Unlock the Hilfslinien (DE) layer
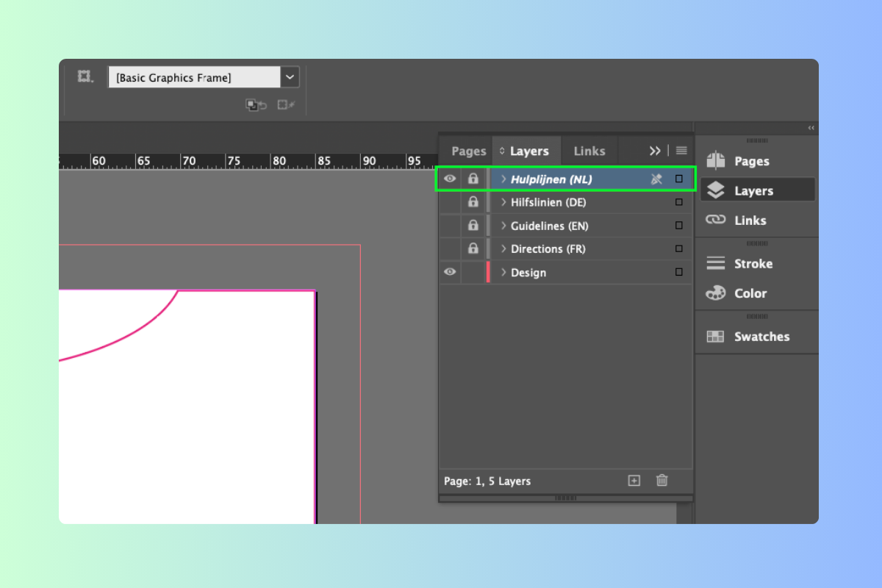 473,202
